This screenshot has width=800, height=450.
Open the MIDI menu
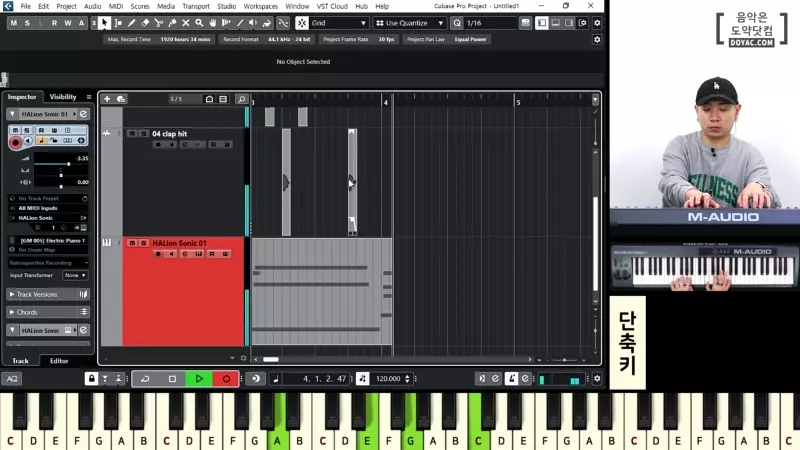pos(116,6)
